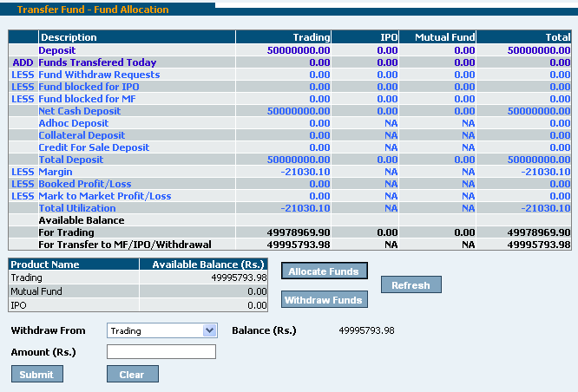Select the Credit For Sale Deposit label

94,147
